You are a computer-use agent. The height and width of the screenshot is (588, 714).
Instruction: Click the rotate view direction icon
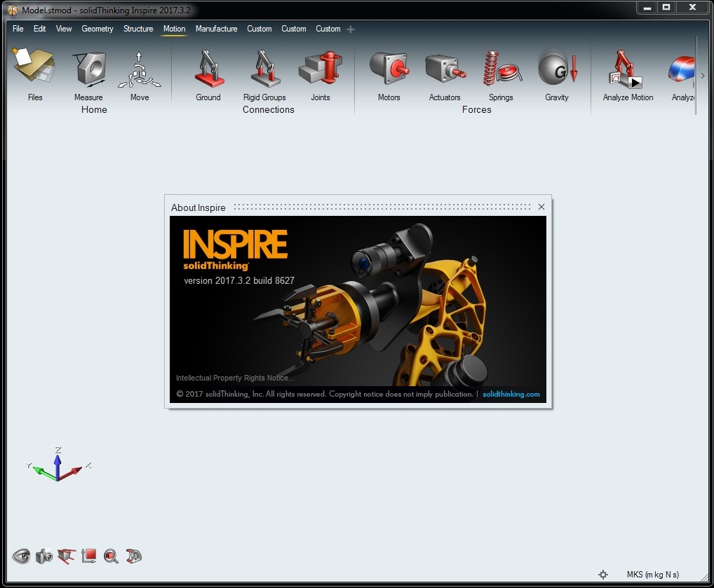coord(67,556)
